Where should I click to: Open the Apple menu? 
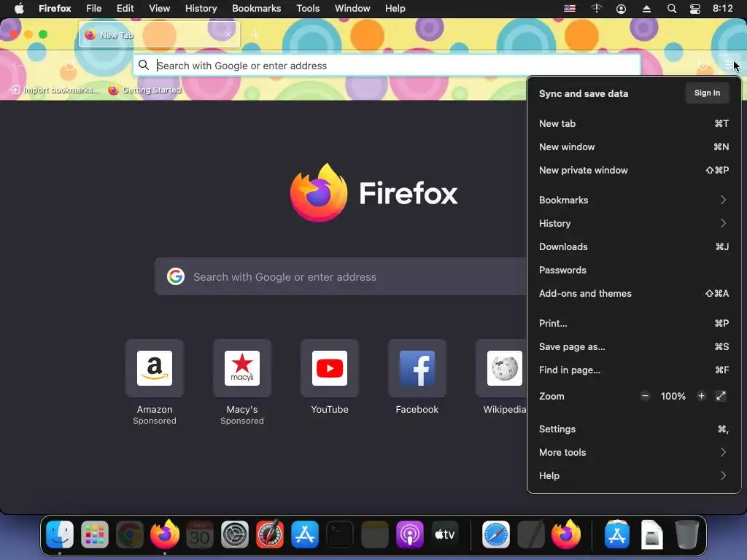pyautogui.click(x=18, y=9)
